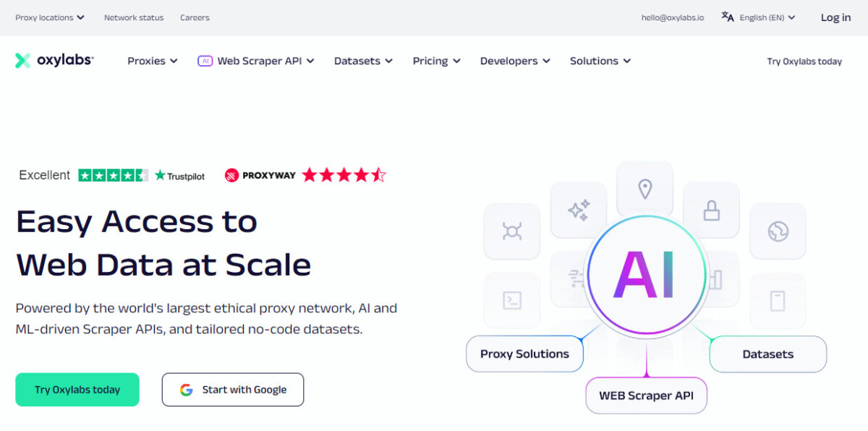Viewport: 868px width, 431px height.
Task: Click the padlock icon tile
Action: [712, 210]
